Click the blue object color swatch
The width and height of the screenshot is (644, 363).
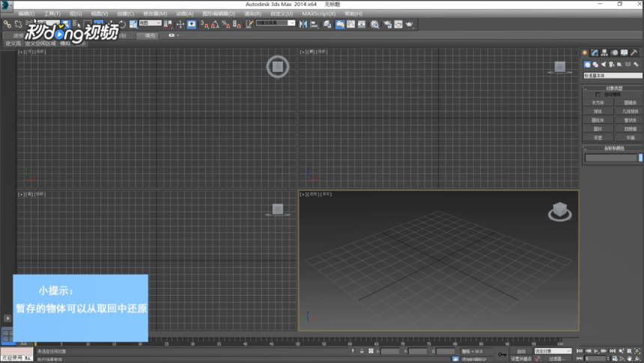641,158
